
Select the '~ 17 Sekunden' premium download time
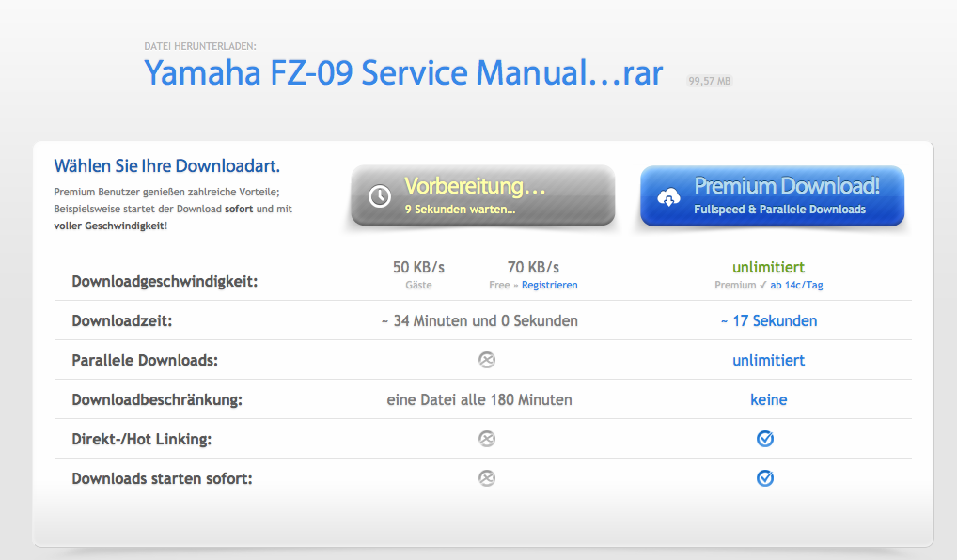(768, 320)
